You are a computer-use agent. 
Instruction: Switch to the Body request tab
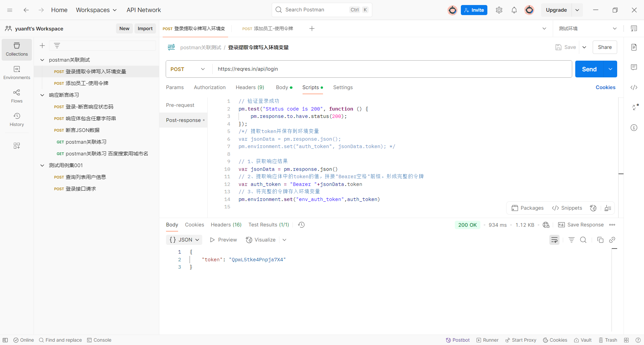(x=284, y=87)
